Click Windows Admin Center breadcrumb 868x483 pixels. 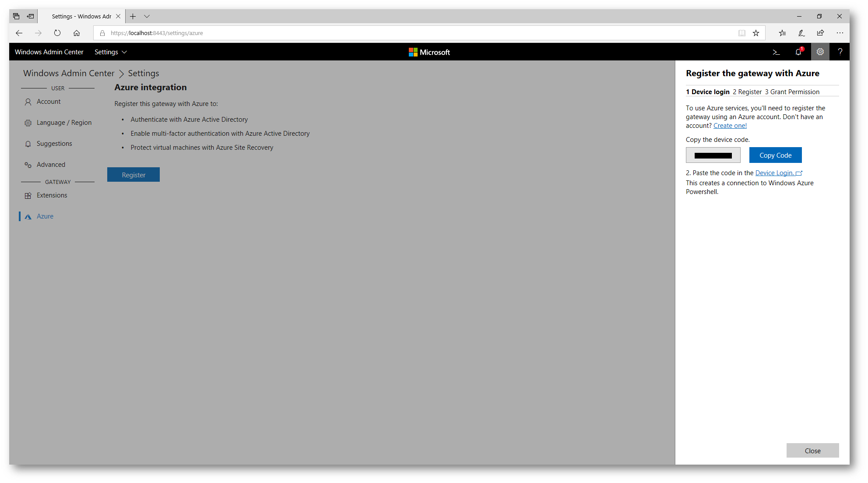point(69,73)
